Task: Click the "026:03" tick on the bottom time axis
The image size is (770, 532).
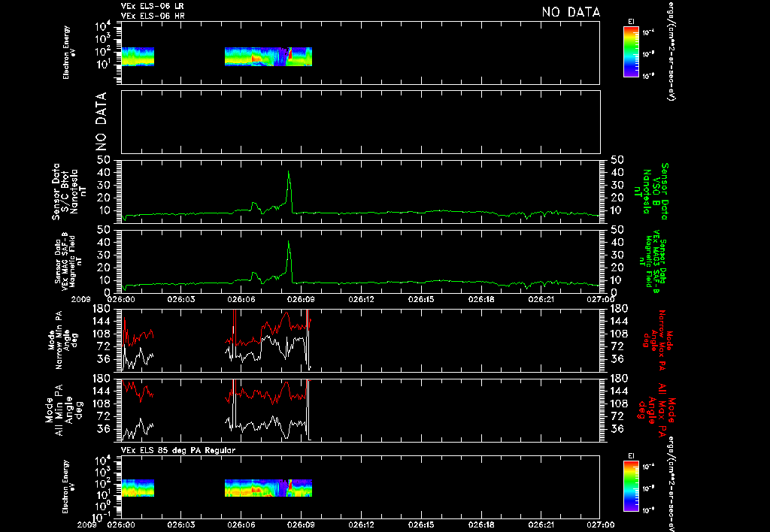Action: [x=181, y=524]
